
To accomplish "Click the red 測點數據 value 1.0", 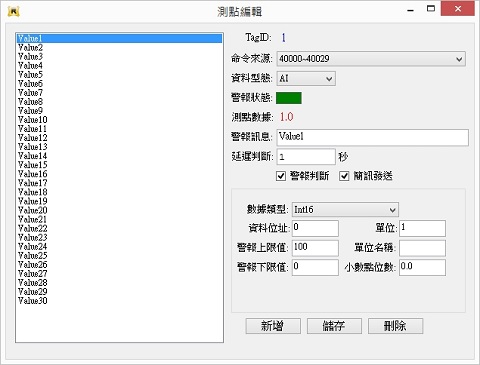I will 287,117.
